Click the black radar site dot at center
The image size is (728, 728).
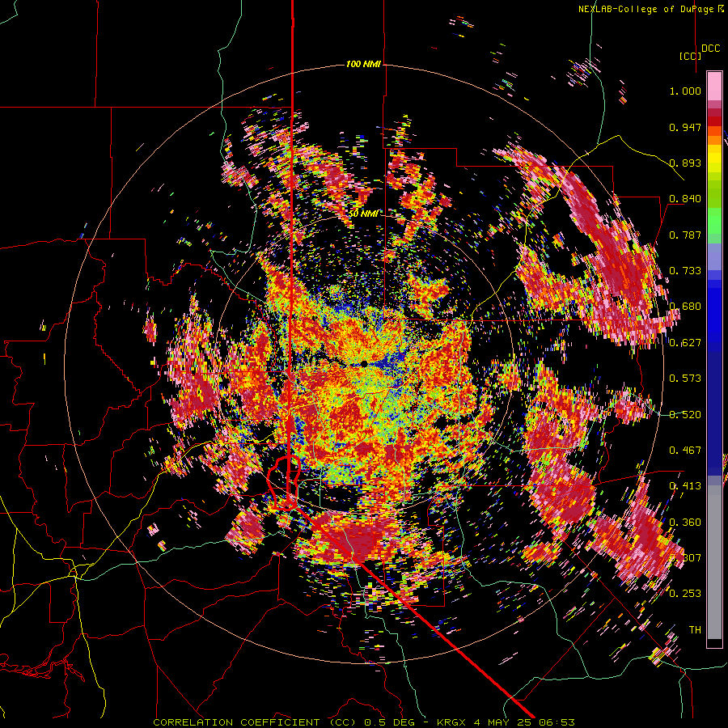coord(364,363)
